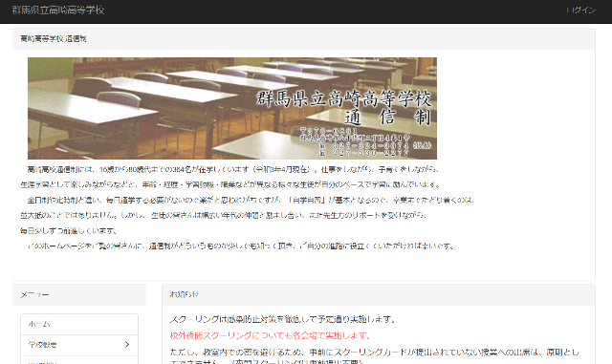Click the 群馬県立高崎高等学校 site title in the header
This screenshot has width=612, height=364.
coord(58,11)
